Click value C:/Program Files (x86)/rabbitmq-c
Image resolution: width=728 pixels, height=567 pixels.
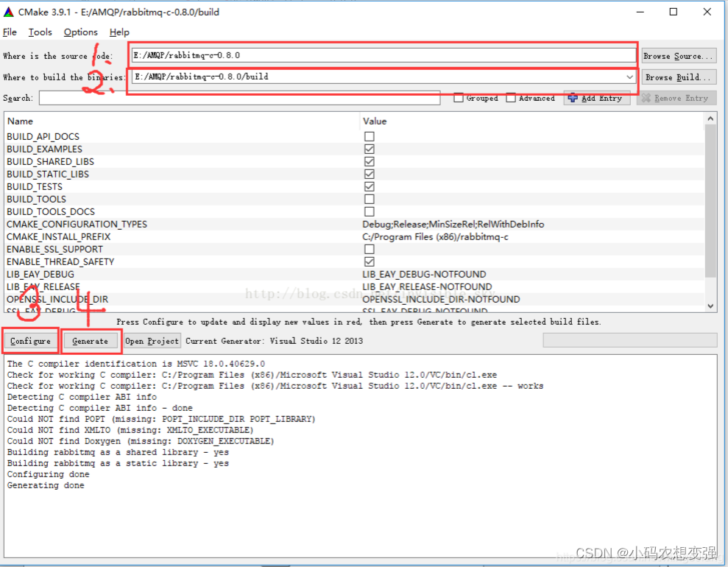click(435, 237)
